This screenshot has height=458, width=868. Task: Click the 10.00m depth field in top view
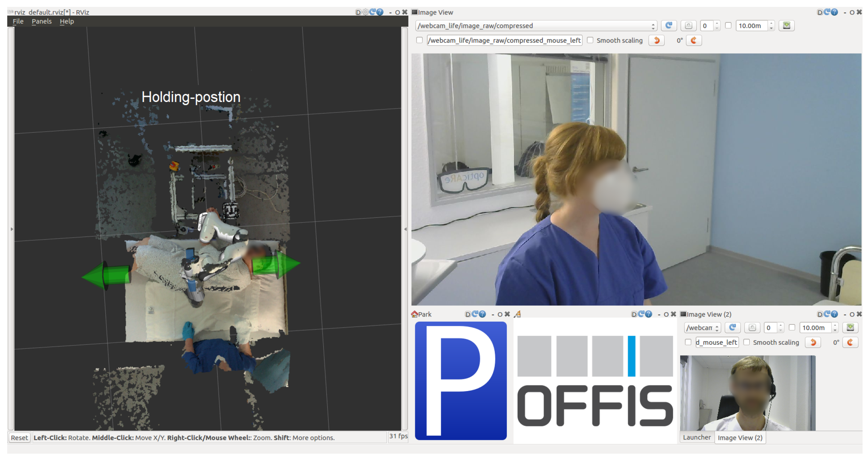[x=751, y=26]
